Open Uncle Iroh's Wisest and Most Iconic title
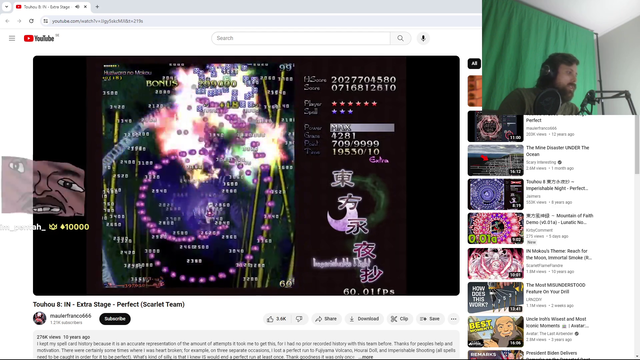This screenshot has height=360, width=640. 557,322
